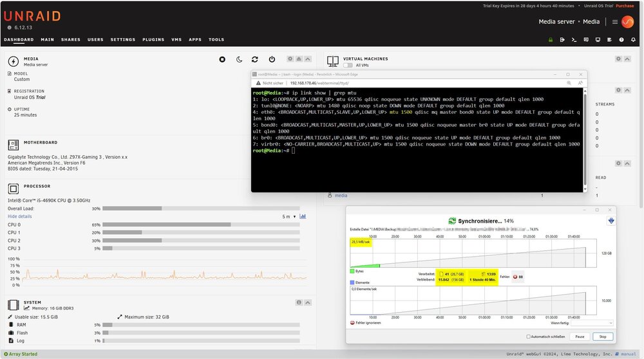Open the web terminal icon in header
The width and height of the screenshot is (644, 359).
[574, 40]
